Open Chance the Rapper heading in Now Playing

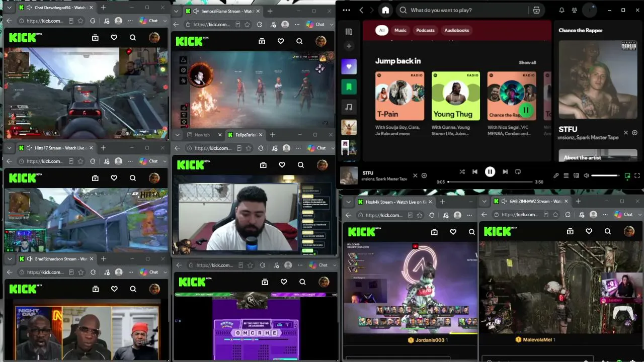point(581,30)
